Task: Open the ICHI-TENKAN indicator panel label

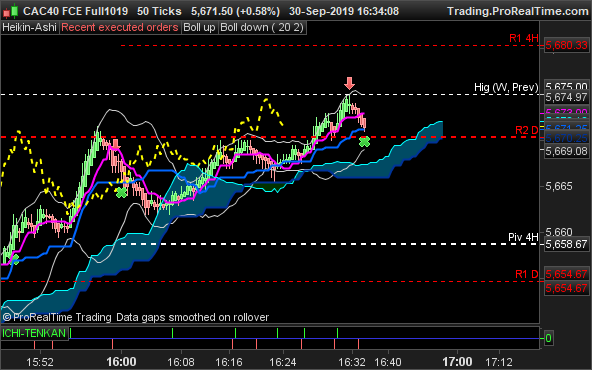Action: tap(34, 333)
